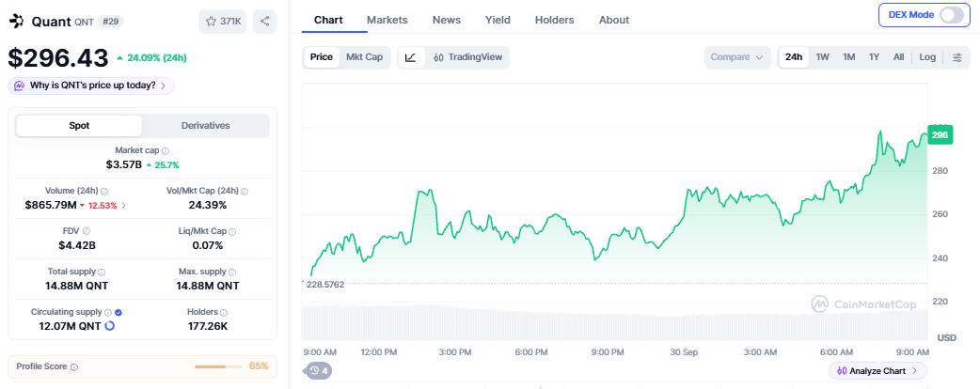This screenshot has width=980, height=389.
Task: Click the Profile Score info icon
Action: [74, 367]
